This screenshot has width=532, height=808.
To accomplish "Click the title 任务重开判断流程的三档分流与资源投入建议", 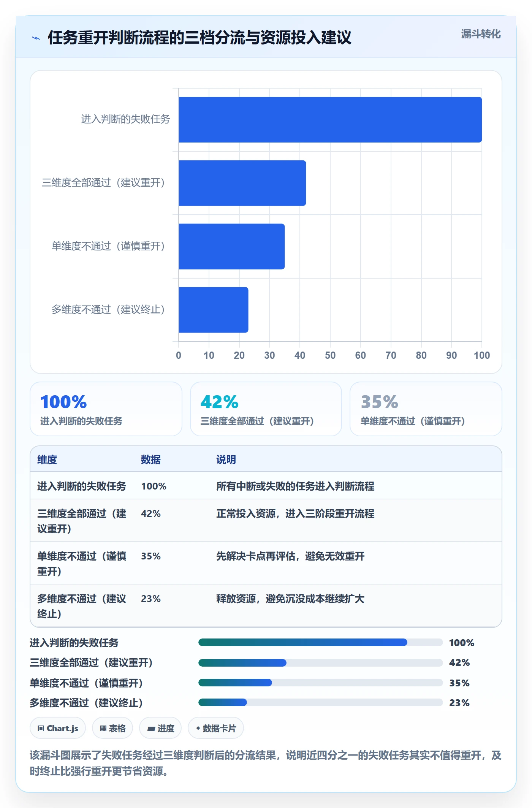I will coord(199,38).
